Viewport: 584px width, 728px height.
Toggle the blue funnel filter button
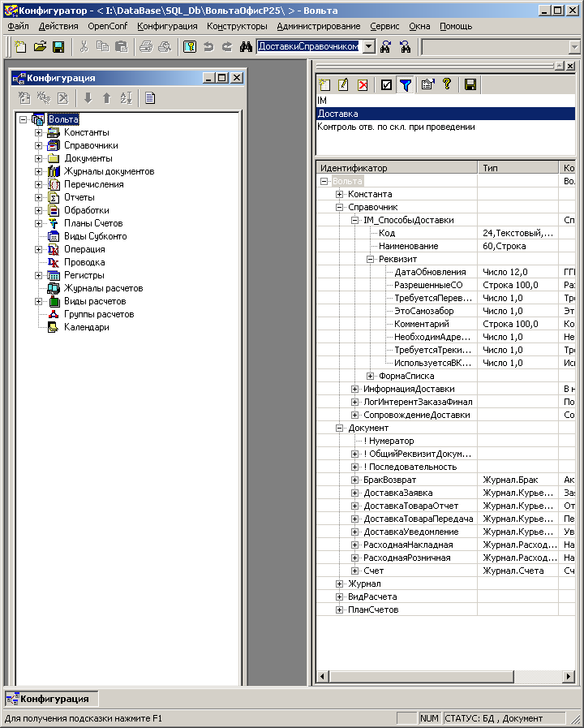click(x=406, y=84)
